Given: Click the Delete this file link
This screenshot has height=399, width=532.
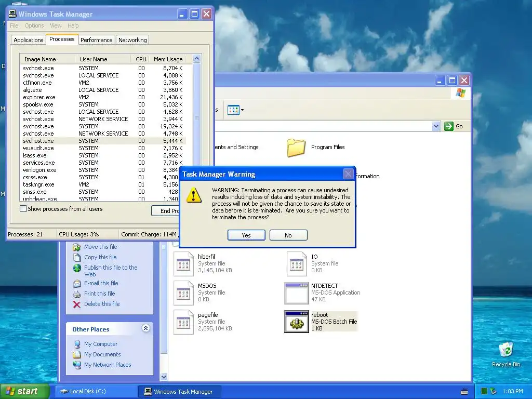Looking at the screenshot, I should coord(102,304).
